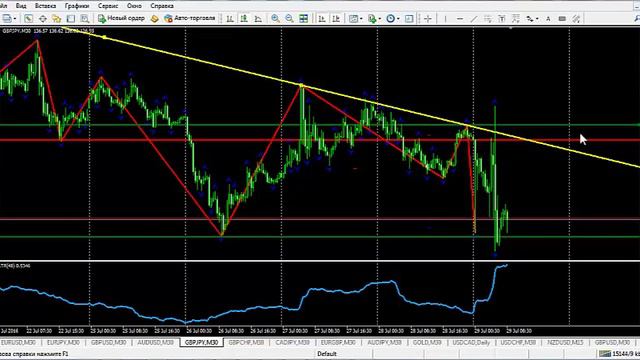Expand the Indicators dropdown arrow
Viewport: 640px width, 360px height.
(x=380, y=19)
